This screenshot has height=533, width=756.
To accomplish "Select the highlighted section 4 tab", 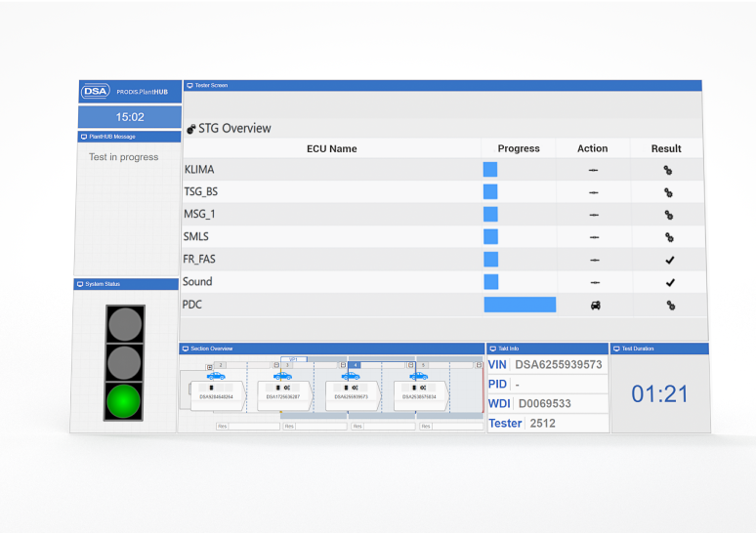I will pyautogui.click(x=356, y=364).
